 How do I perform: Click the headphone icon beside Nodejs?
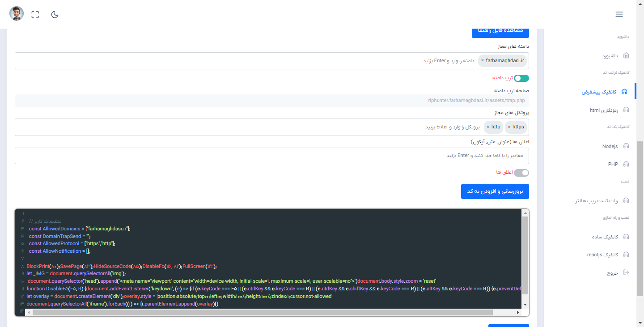(x=626, y=146)
